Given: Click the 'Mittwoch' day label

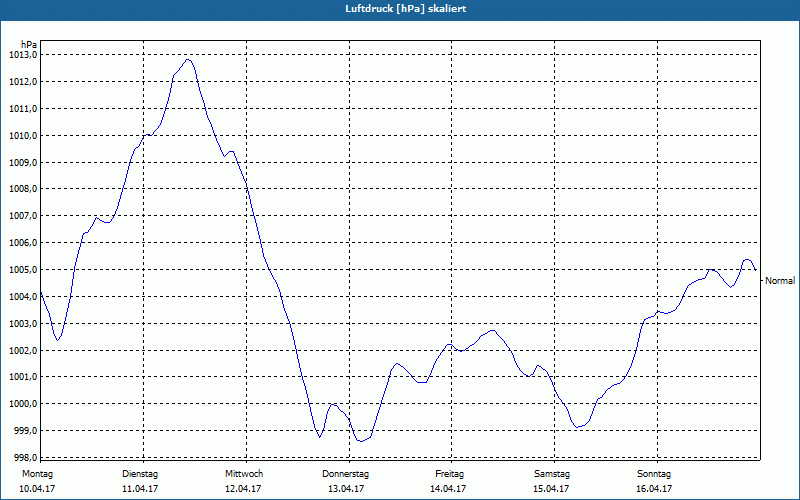Looking at the screenshot, I should point(244,474).
